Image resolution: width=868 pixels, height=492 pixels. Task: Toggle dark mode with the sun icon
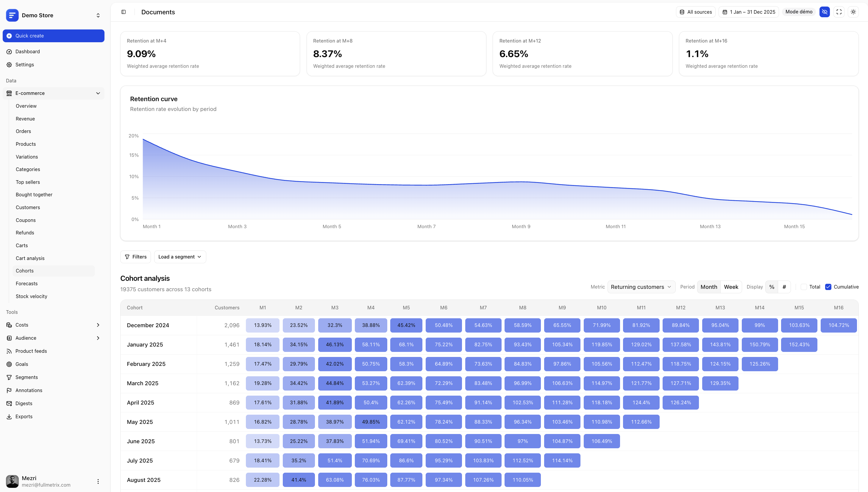(853, 12)
